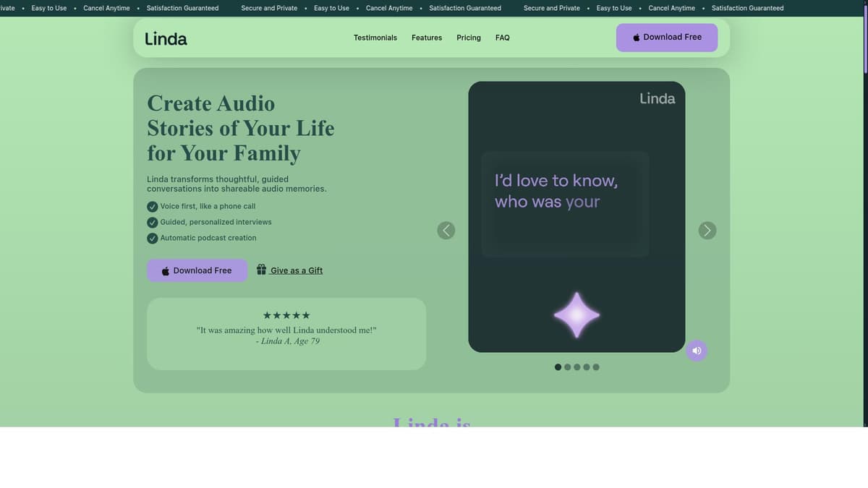Open the Testimonials nav item
The image size is (868, 488).
(375, 38)
